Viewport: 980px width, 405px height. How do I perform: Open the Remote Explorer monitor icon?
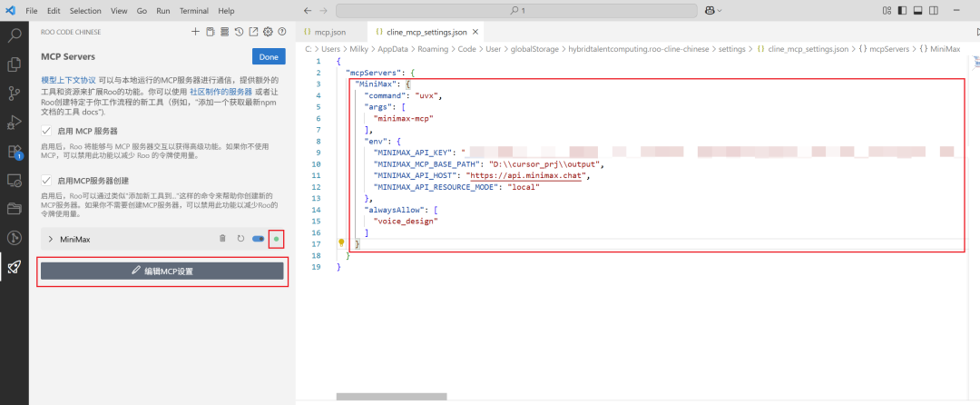[x=14, y=181]
